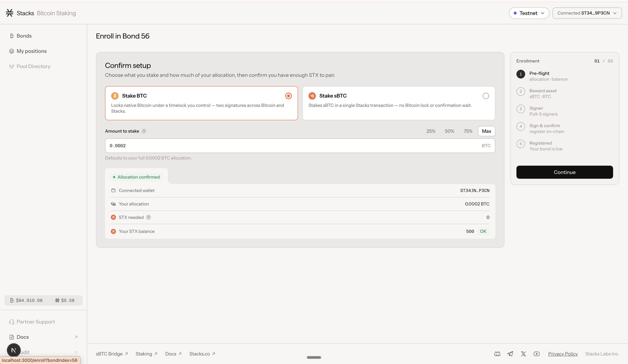Click the 0.0002 BTC allocation value
Image resolution: width=628 pixels, height=364 pixels.
coord(477,204)
